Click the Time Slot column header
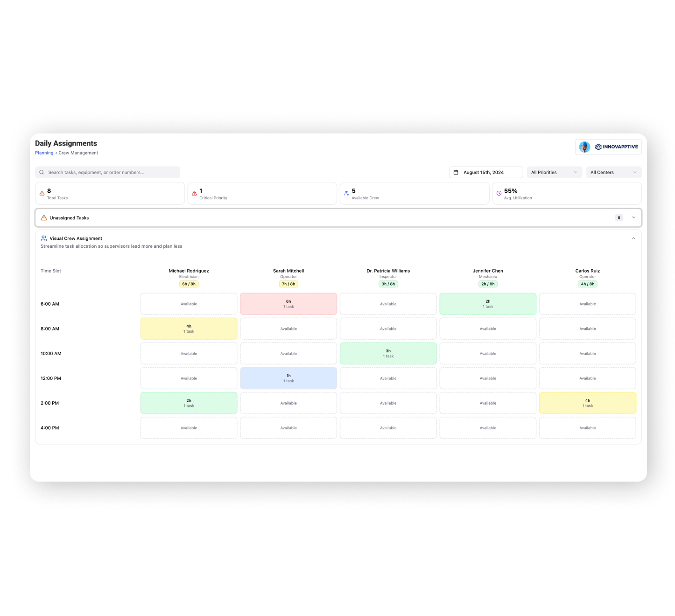The width and height of the screenshot is (675, 616). tap(51, 271)
